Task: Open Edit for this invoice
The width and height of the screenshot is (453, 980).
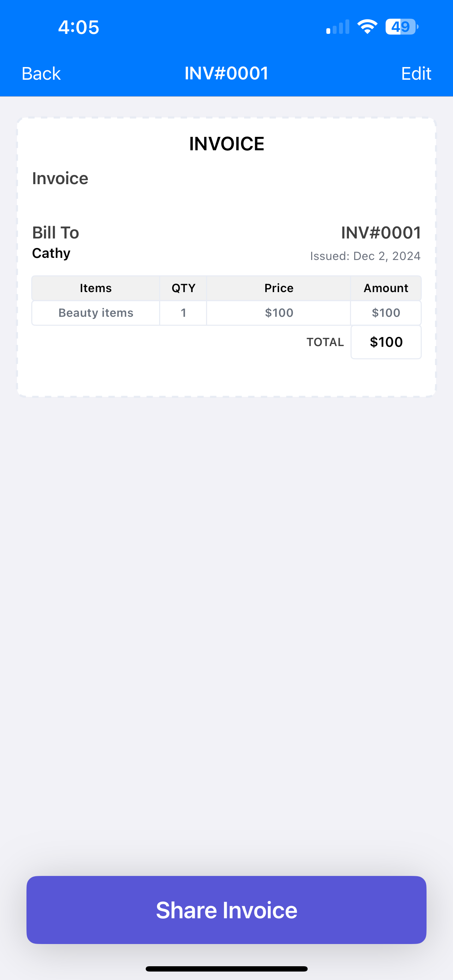Action: pyautogui.click(x=416, y=73)
